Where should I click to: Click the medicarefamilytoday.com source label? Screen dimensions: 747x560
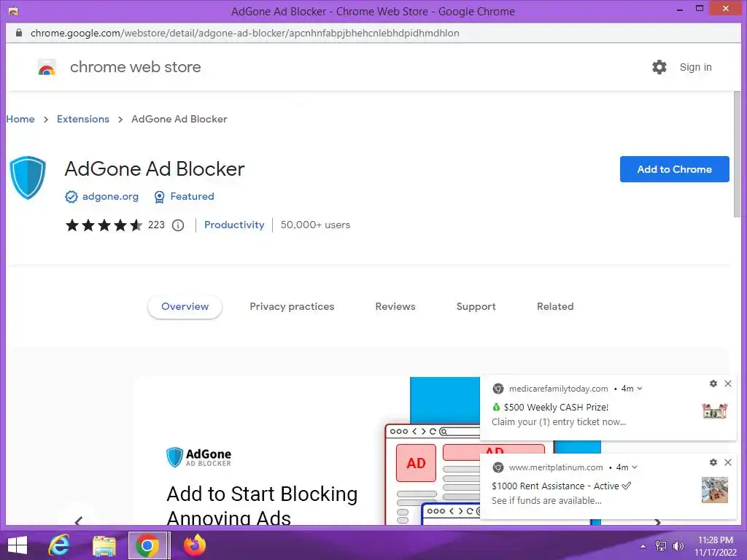click(558, 389)
